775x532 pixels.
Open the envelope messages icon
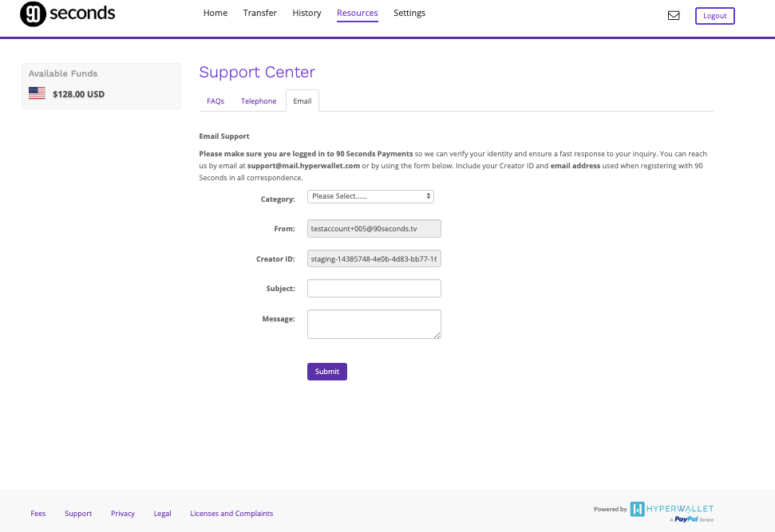(674, 15)
